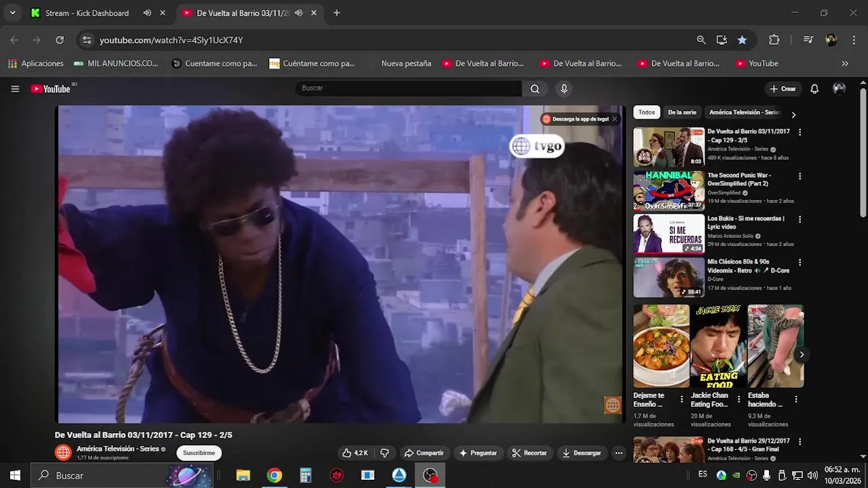Screen dimensions: 868x488
Task: Mute the De Vuelta al Barrio tab audio
Action: (298, 13)
